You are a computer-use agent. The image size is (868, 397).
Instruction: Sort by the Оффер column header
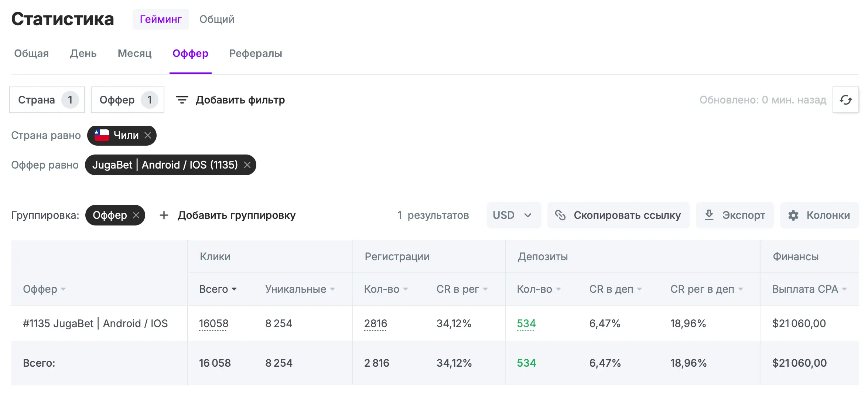[x=44, y=289]
